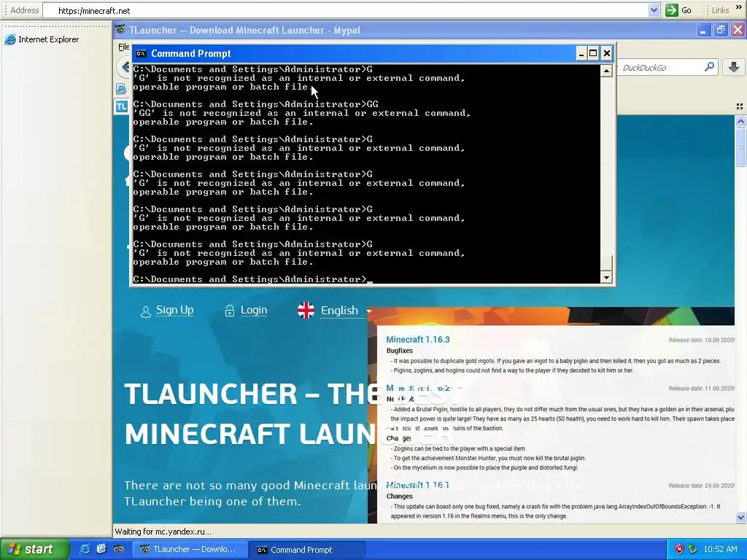Click the Sign Up link

point(175,310)
